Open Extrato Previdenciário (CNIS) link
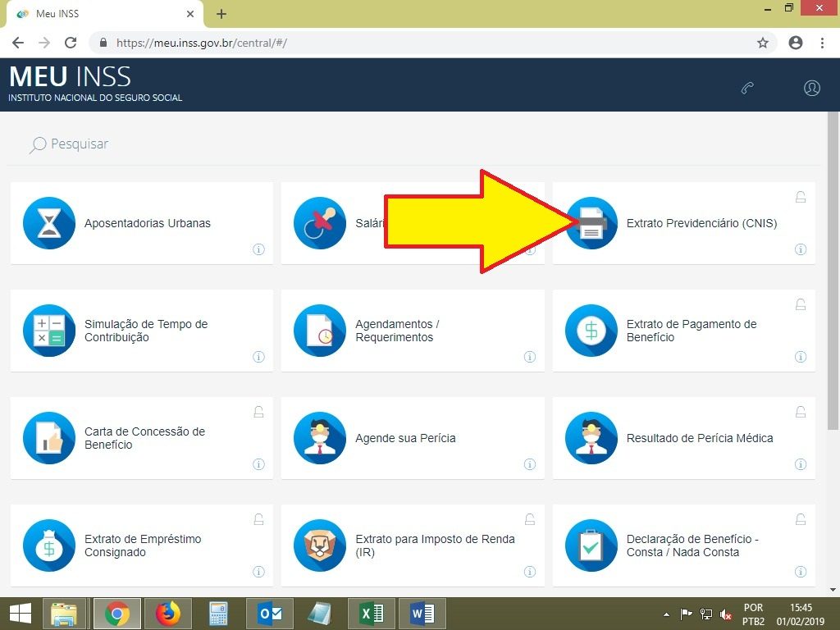The image size is (840, 630). click(702, 223)
